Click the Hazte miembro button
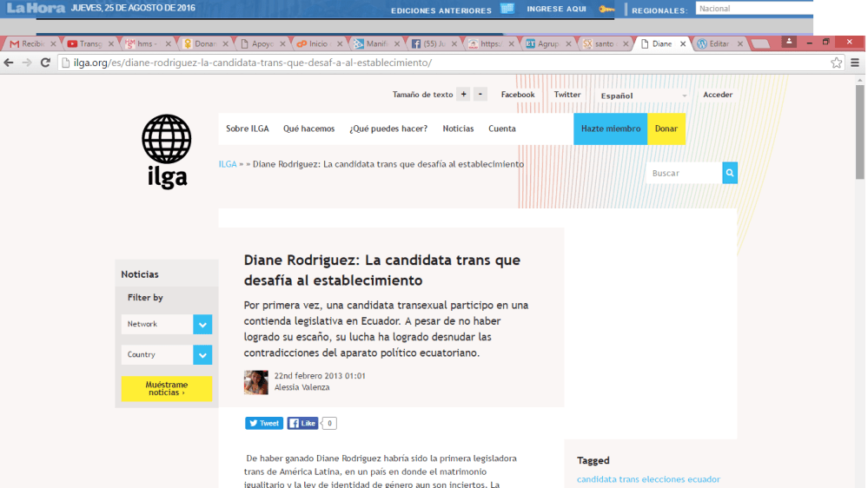This screenshot has height=488, width=868. pyautogui.click(x=610, y=129)
